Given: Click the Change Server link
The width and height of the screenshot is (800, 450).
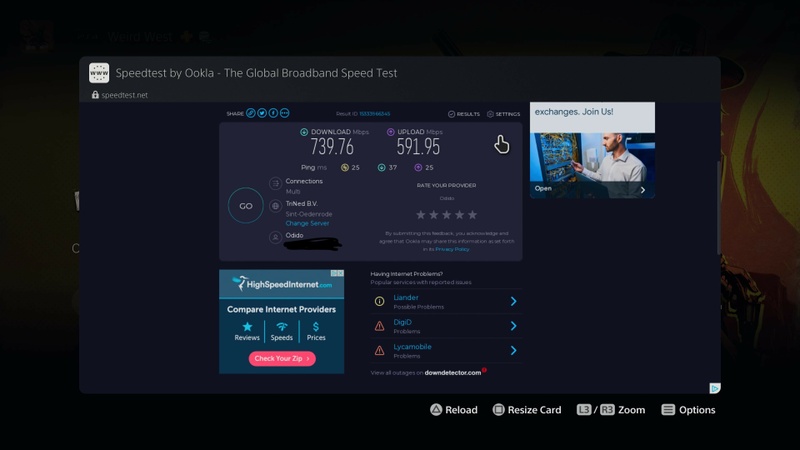Looking at the screenshot, I should 307,223.
